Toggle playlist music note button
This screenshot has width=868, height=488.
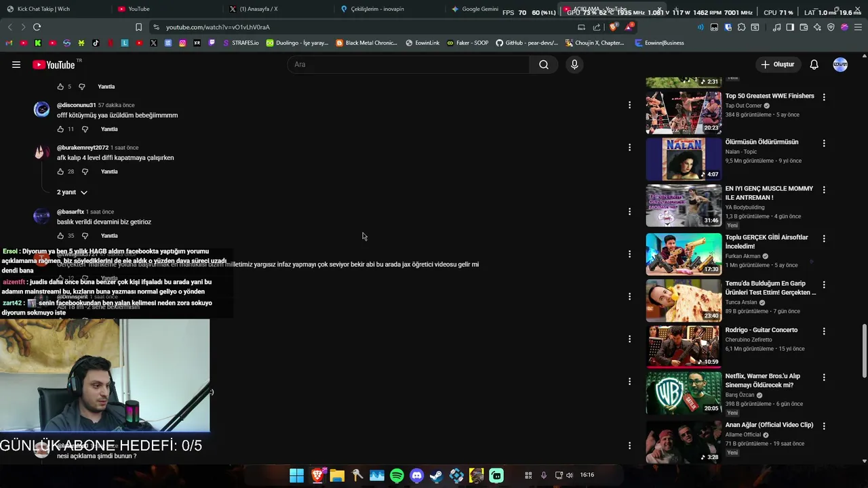[x=776, y=27]
